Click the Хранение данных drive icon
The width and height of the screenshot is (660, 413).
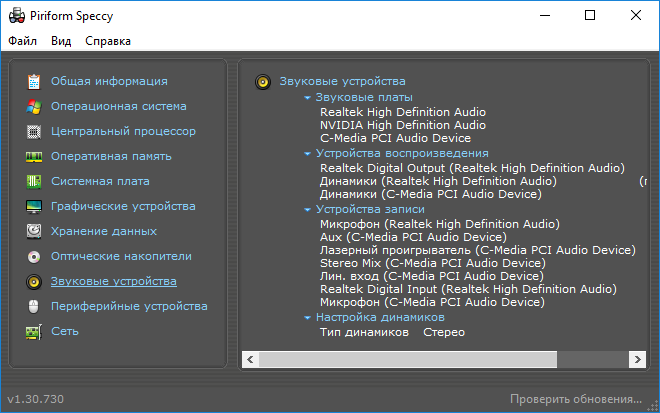(x=34, y=231)
